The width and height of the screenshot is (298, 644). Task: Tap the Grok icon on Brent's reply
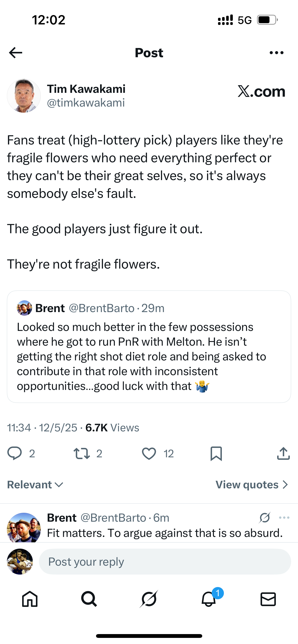(265, 518)
